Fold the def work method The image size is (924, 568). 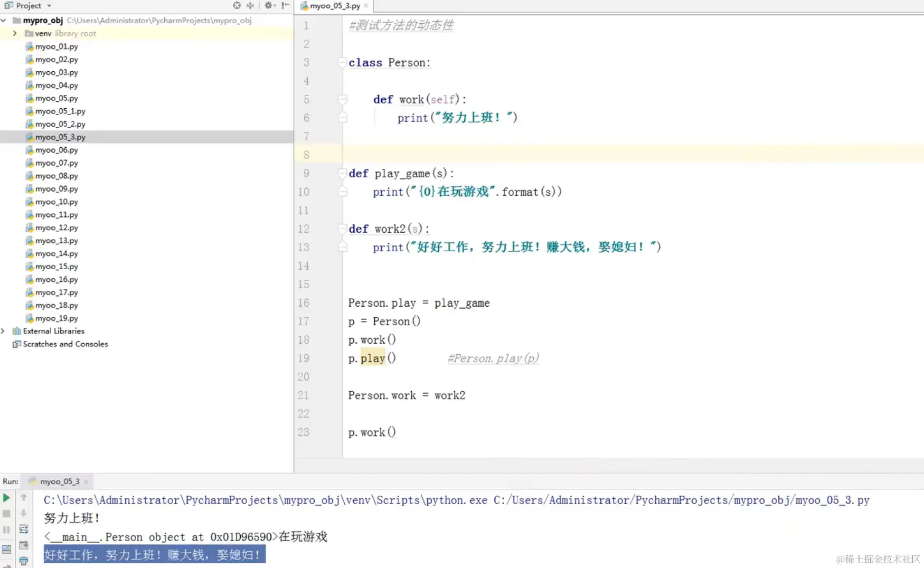pos(342,100)
